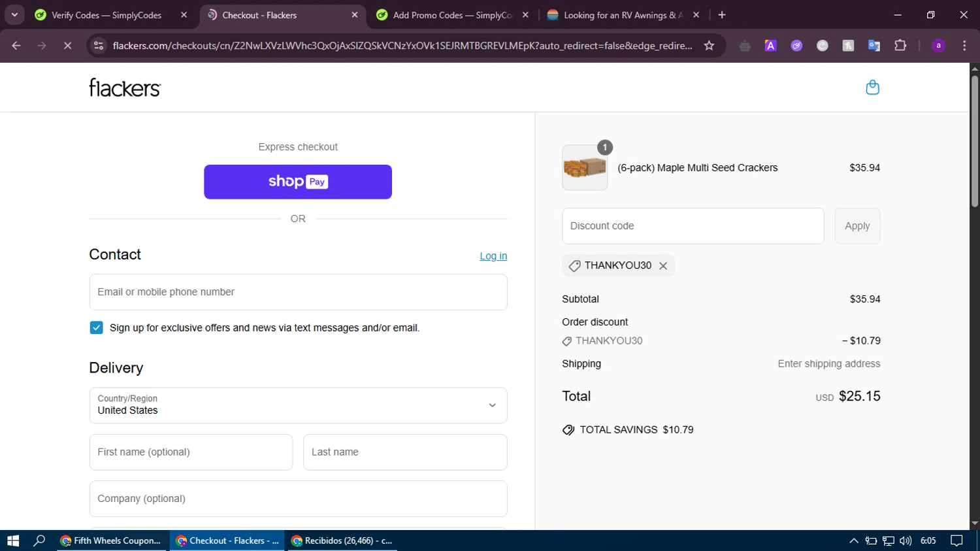Click the order discount – $10.79 value
The image size is (980, 551).
(861, 341)
